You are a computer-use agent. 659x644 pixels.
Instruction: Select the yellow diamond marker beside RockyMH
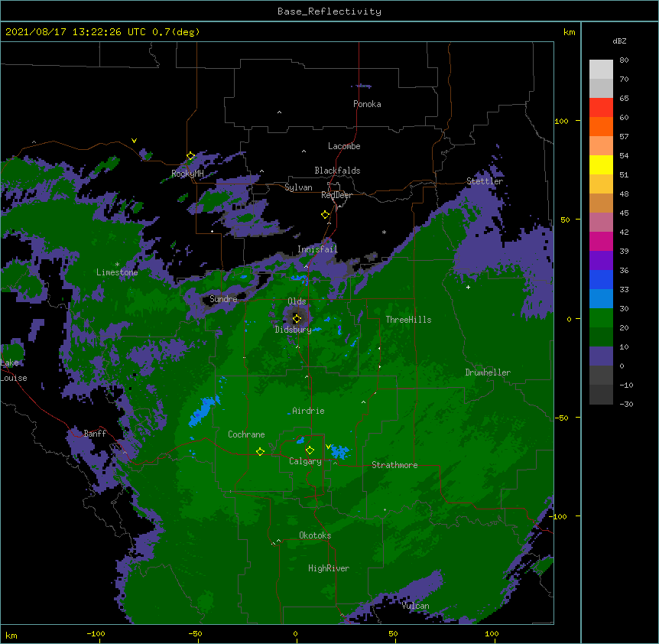[190, 156]
